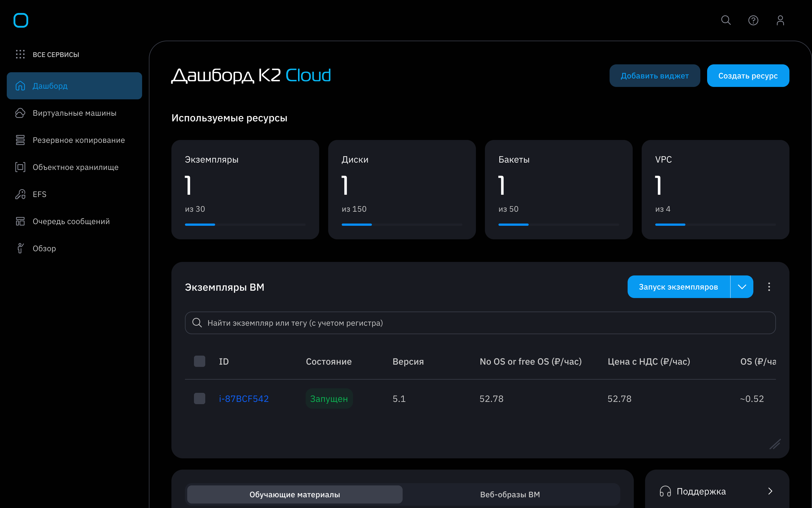Open the Поддержка panel
This screenshot has width=812, height=508.
point(717,491)
